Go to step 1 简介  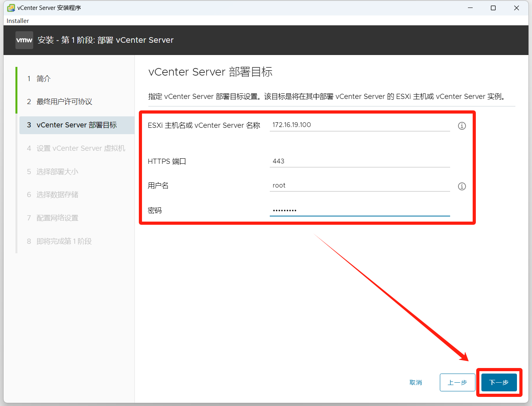44,79
